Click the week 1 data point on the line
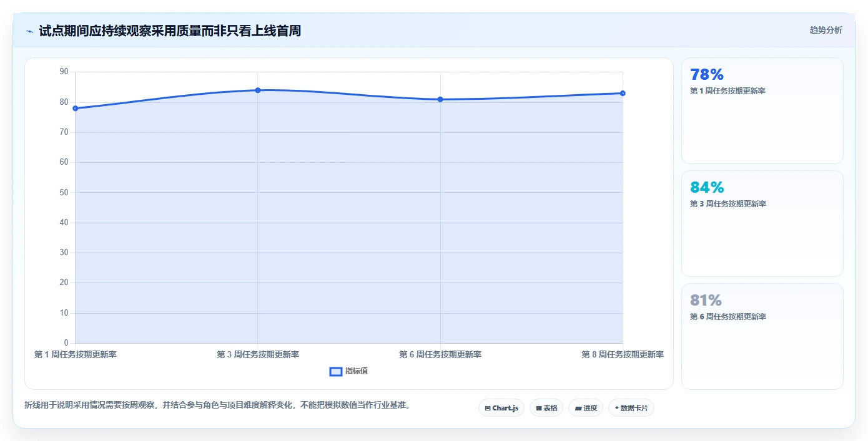Screen dimensions: 868x441 click(76, 109)
